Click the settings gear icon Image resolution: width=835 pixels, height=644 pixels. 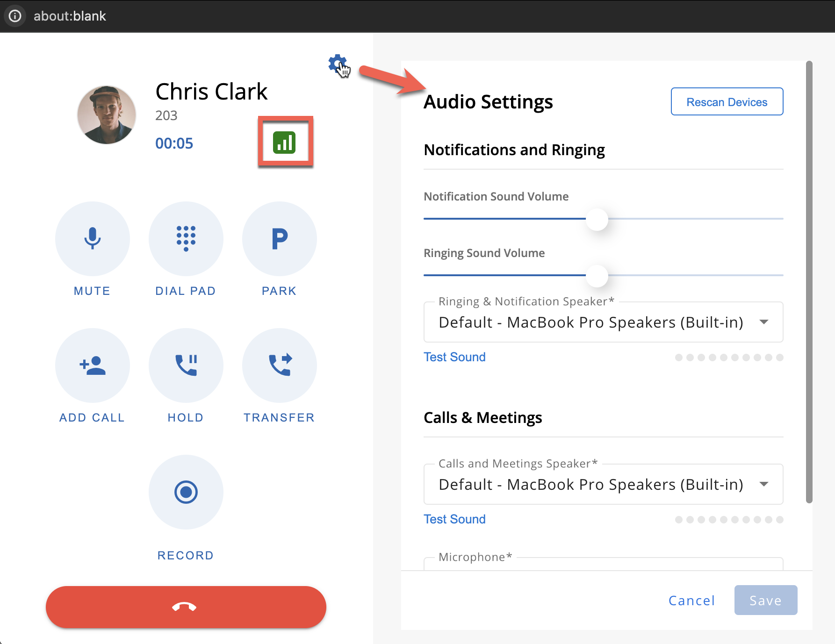[x=337, y=64]
